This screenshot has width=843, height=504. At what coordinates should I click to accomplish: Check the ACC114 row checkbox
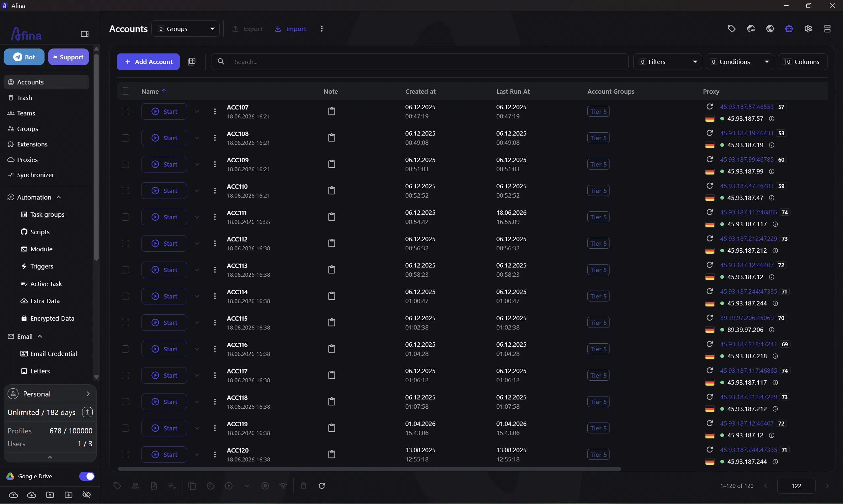tap(125, 296)
